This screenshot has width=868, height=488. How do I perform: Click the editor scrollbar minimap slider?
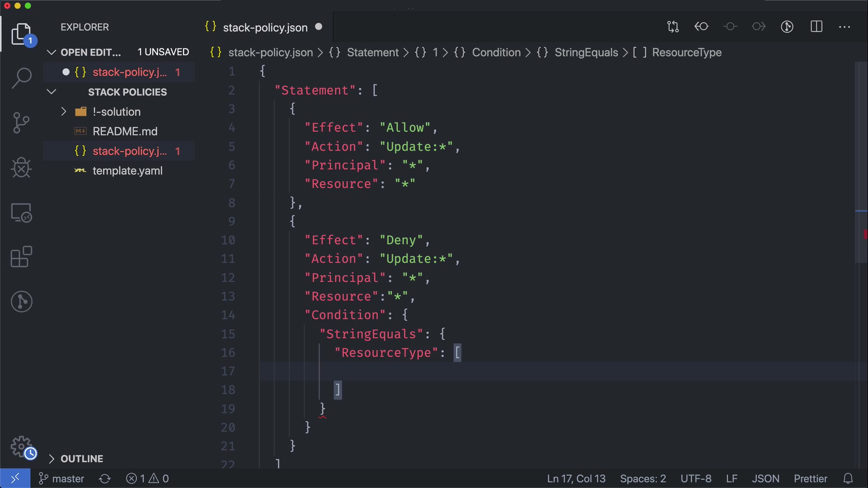click(861, 163)
